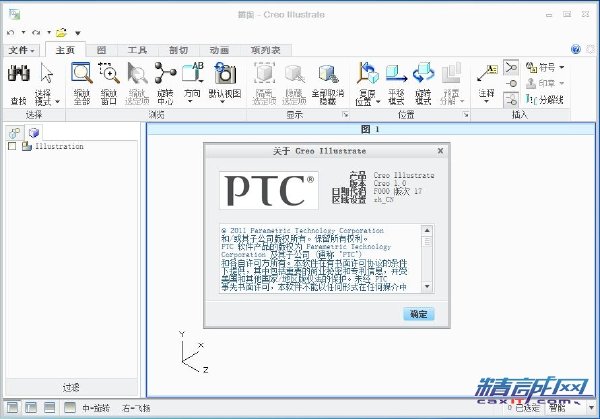The image size is (600, 419).
Task: Toggle the bottom callout leader style button
Action: point(511,100)
